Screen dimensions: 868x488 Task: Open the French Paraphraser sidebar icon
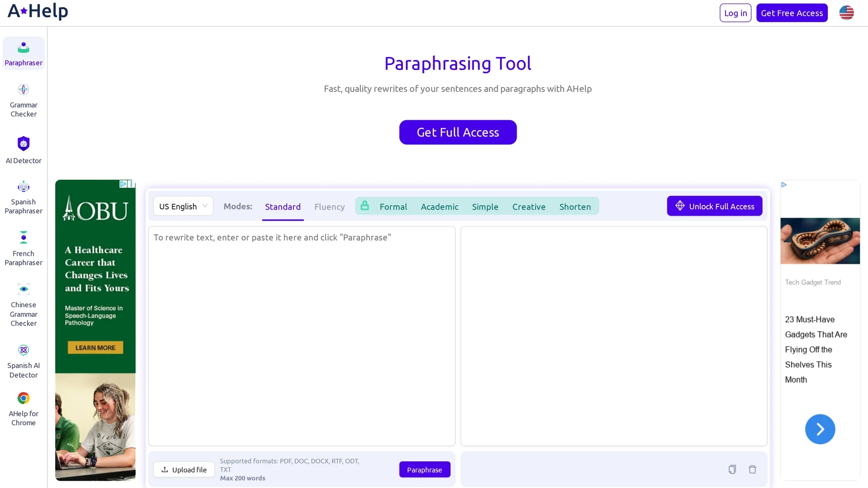click(24, 238)
